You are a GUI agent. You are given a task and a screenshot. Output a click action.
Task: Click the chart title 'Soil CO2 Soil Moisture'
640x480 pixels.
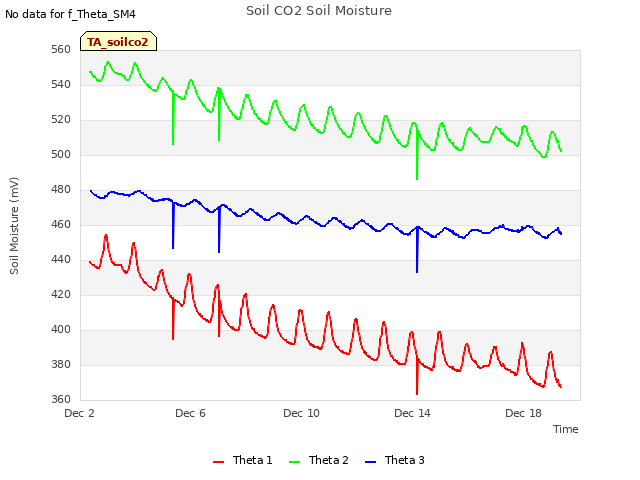click(319, 11)
